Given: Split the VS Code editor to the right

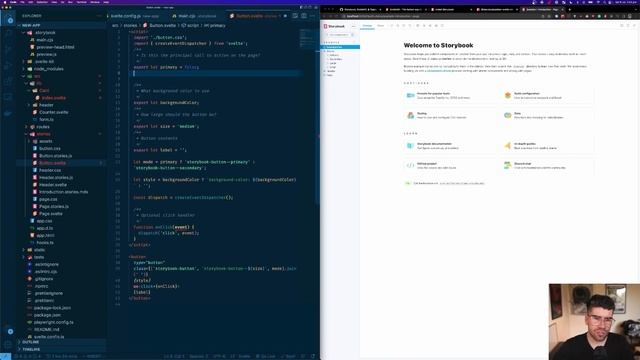Looking at the screenshot, I should click(x=304, y=16).
